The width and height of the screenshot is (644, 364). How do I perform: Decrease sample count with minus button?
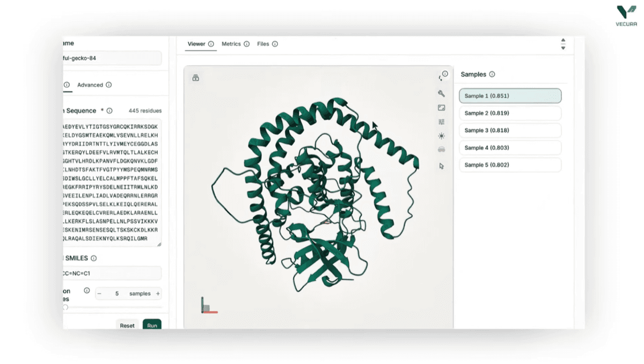pyautogui.click(x=99, y=294)
